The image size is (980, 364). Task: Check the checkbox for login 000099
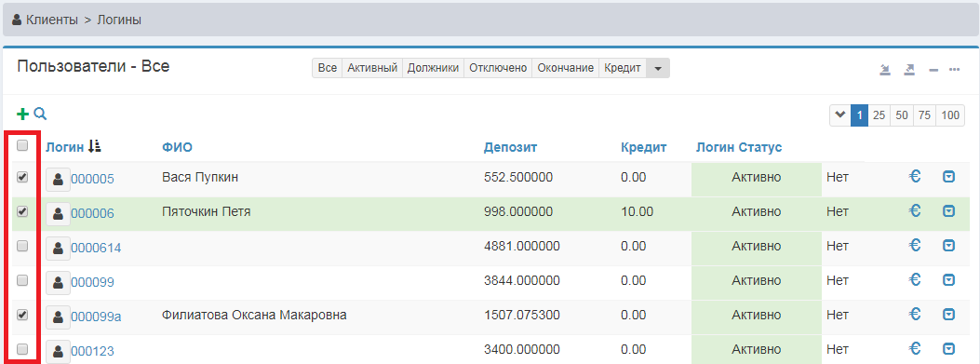pos(22,281)
